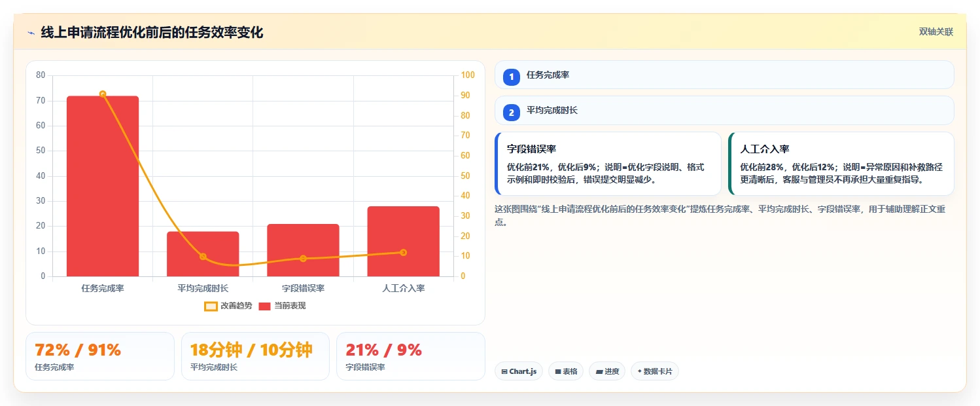980x406 pixels.
Task: Click the red 当前表现 legend swatch
Action: (x=265, y=306)
